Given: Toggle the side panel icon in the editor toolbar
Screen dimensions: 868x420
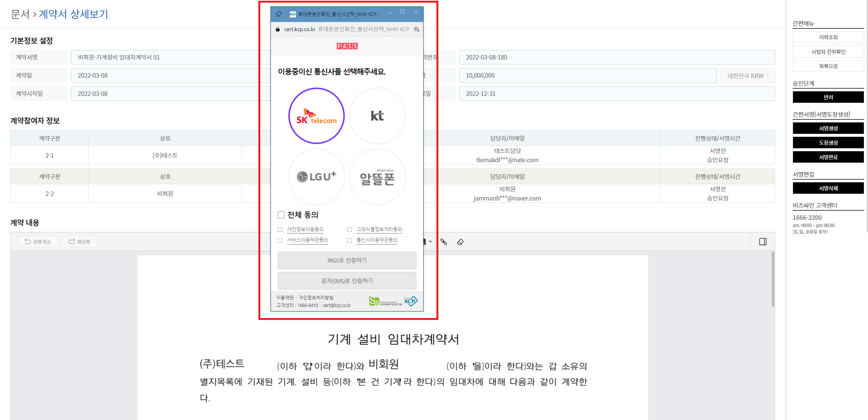Looking at the screenshot, I should click(x=763, y=242).
